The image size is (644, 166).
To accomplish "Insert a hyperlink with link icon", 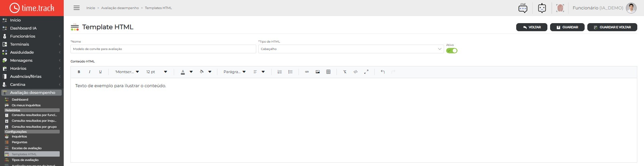I will point(307,72).
